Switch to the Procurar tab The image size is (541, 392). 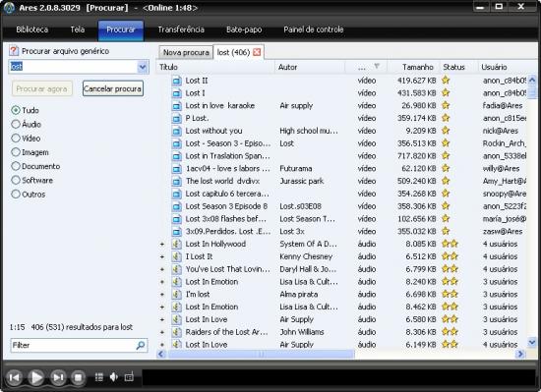120,30
